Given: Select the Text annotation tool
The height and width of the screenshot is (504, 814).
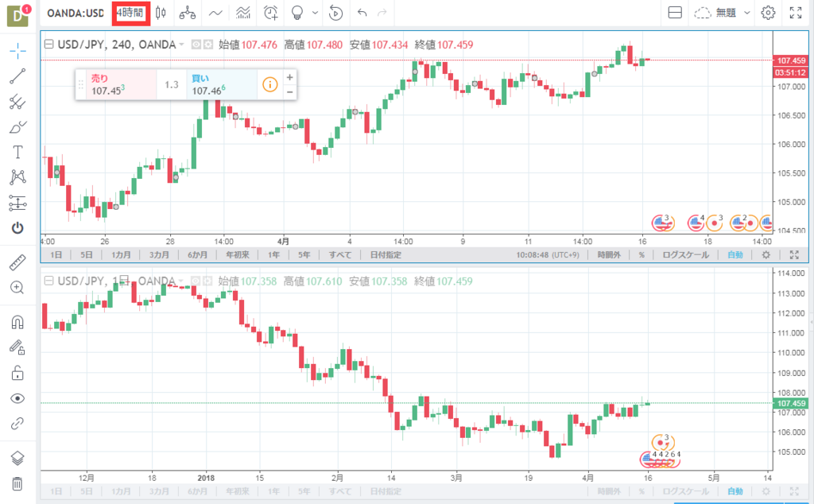Looking at the screenshot, I should tap(17, 152).
